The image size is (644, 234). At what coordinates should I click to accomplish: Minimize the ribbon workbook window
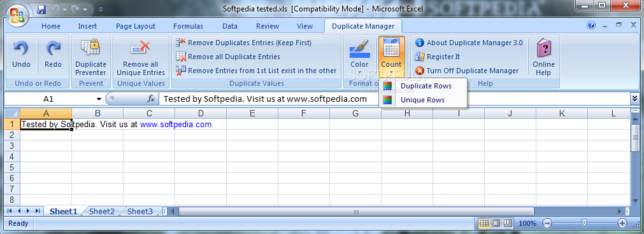tap(605, 25)
